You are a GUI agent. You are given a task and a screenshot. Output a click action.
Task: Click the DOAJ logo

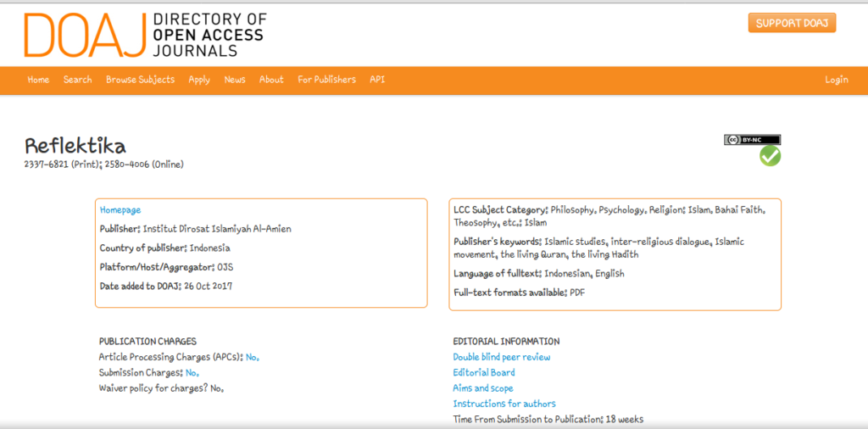pos(144,35)
